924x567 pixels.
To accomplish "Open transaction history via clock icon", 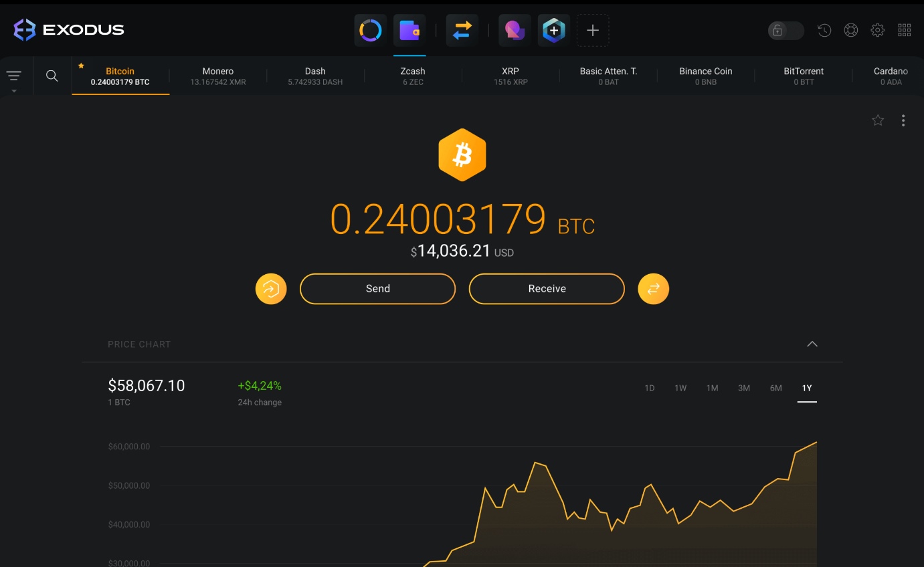I will (824, 30).
